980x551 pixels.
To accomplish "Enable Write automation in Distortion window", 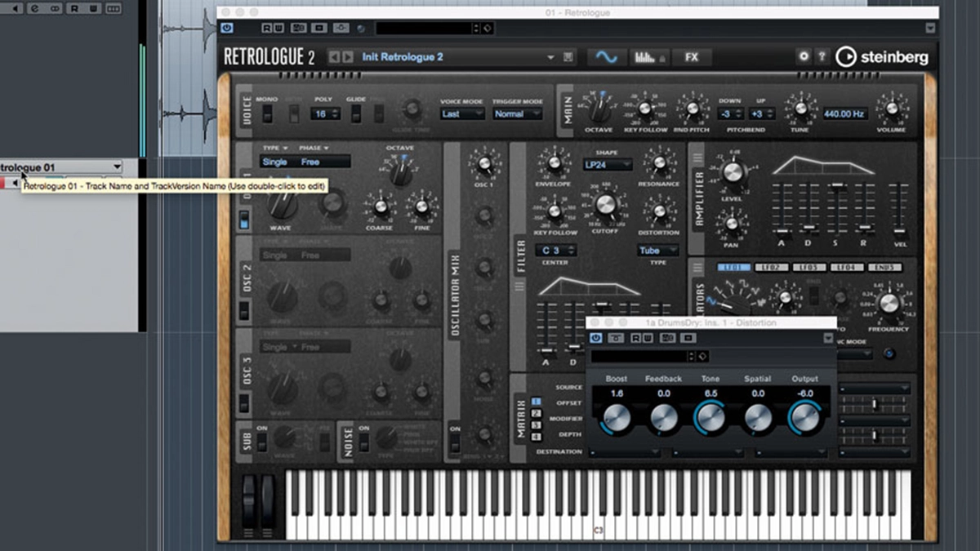I will (x=647, y=337).
